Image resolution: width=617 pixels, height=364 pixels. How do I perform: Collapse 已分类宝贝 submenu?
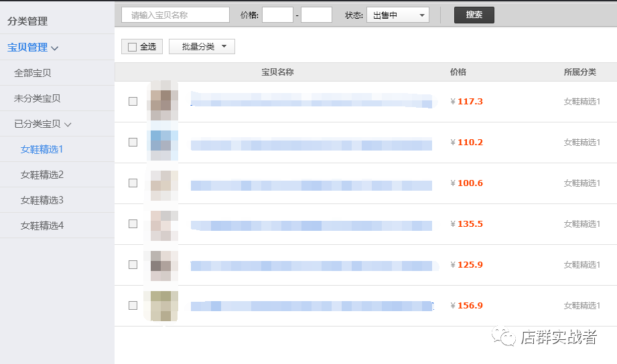click(42, 124)
